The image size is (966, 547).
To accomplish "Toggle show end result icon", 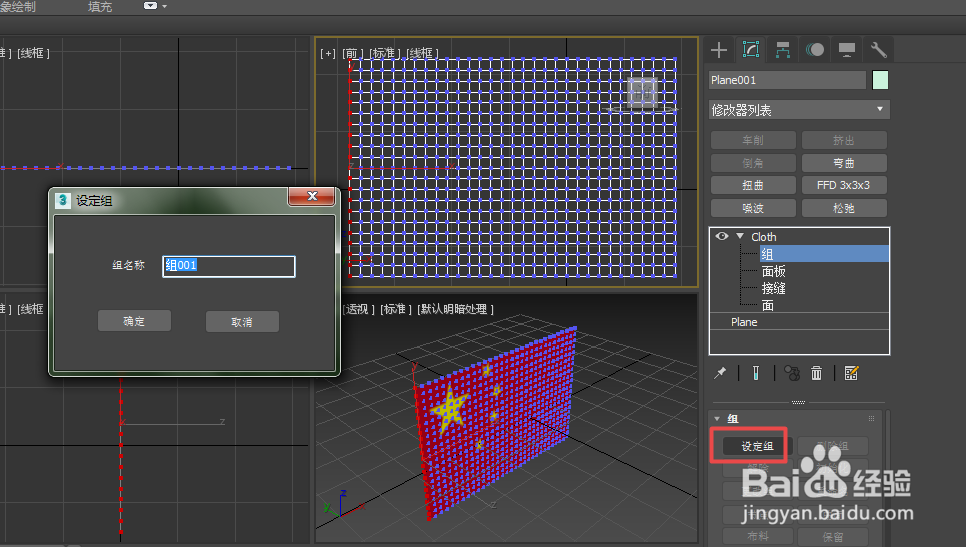I will pyautogui.click(x=756, y=373).
